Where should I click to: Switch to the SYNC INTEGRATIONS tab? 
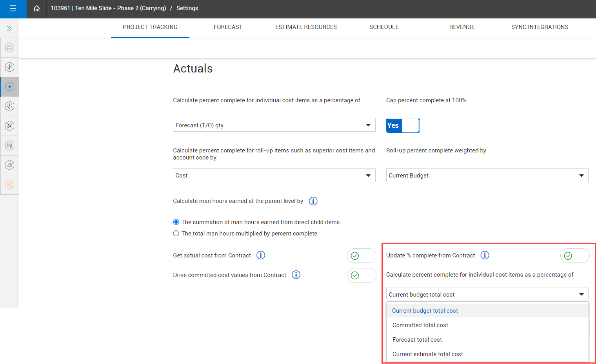coord(540,27)
